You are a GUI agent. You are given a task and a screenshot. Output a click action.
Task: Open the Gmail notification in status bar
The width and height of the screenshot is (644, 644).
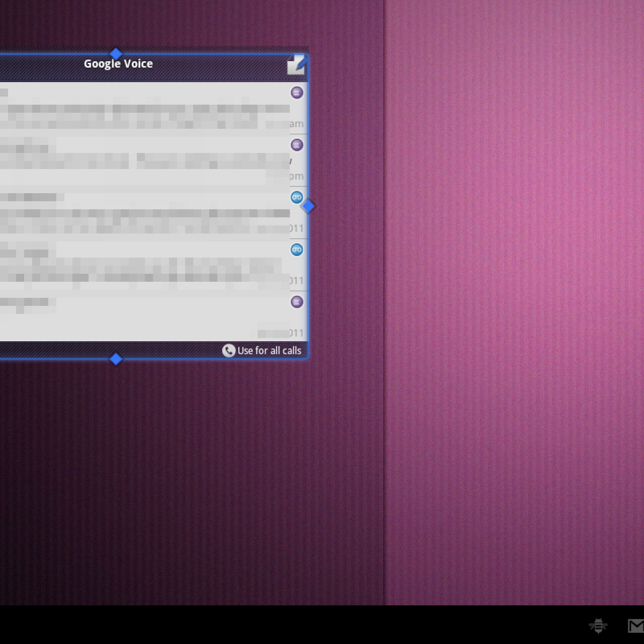(635, 625)
